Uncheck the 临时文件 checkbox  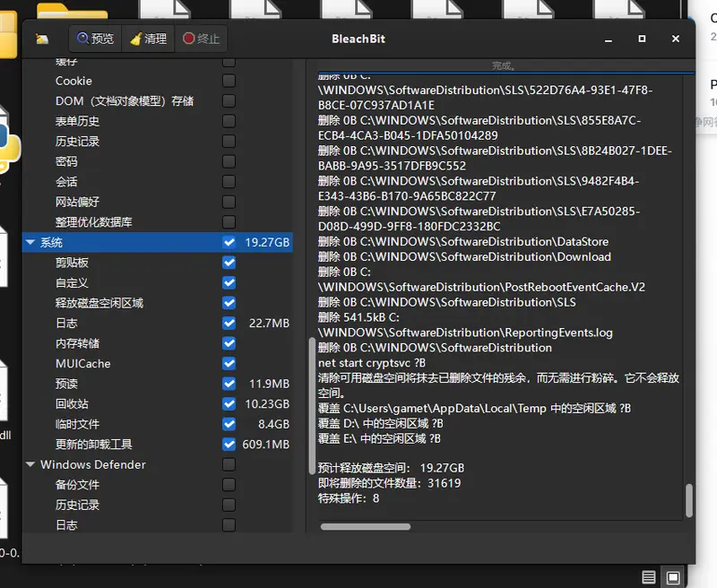point(229,424)
